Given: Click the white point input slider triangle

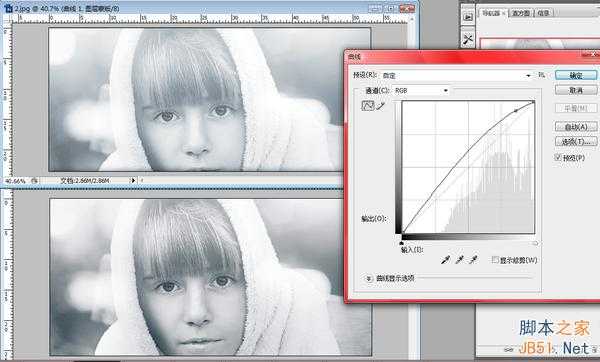Looking at the screenshot, I should [535, 243].
